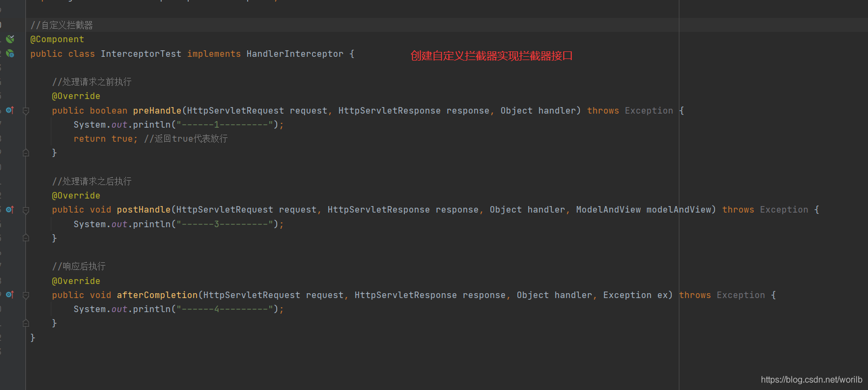Click the comment //自定义拦截器
The width and height of the screenshot is (868, 390).
tap(62, 25)
